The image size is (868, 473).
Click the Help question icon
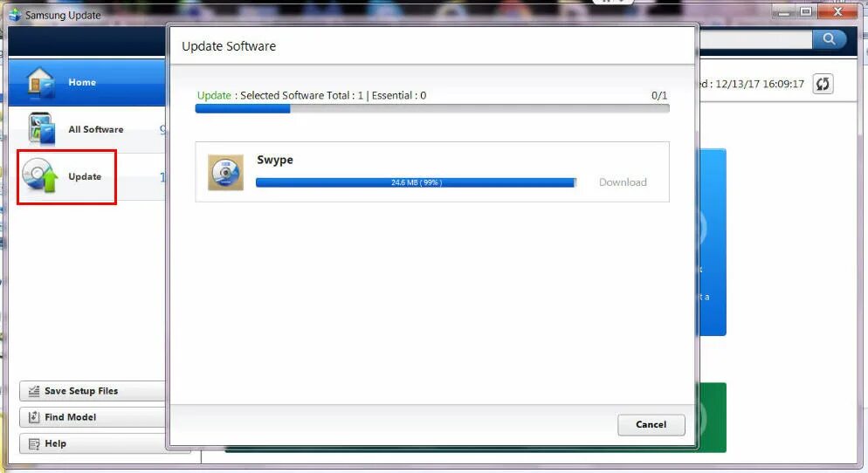coord(34,443)
